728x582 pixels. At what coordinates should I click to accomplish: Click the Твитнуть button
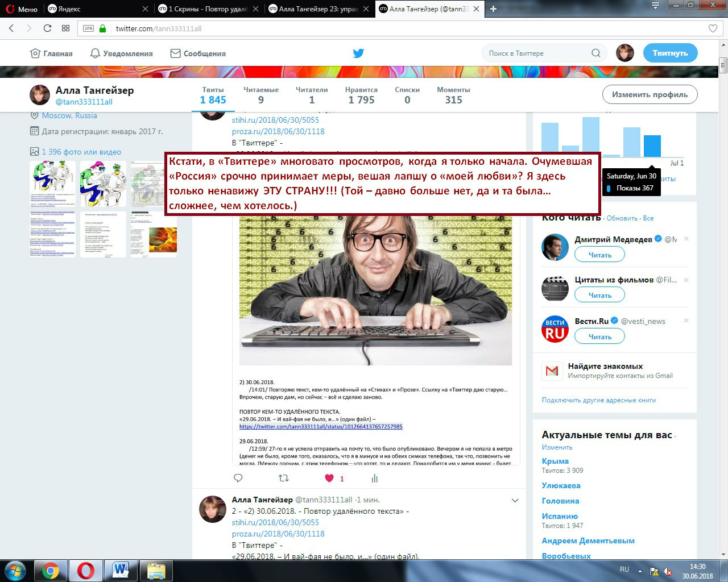pyautogui.click(x=670, y=53)
